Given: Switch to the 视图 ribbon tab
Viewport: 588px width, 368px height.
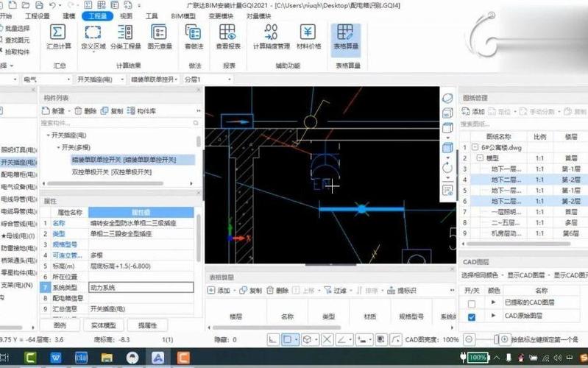Looking at the screenshot, I should pyautogui.click(x=126, y=16).
